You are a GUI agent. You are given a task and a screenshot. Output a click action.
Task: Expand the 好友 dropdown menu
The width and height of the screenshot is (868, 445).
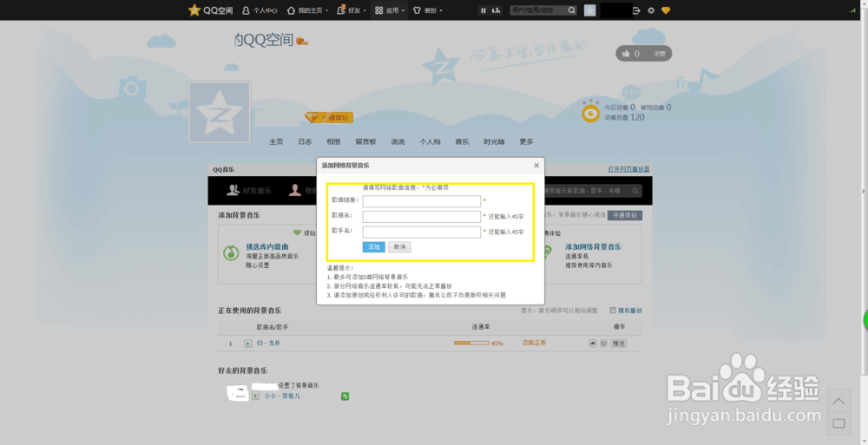(x=352, y=10)
